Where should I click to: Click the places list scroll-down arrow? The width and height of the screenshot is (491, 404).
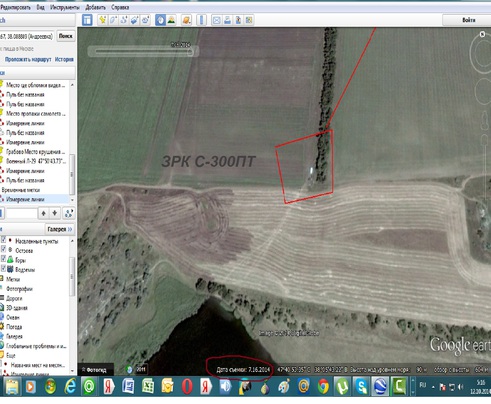72,200
